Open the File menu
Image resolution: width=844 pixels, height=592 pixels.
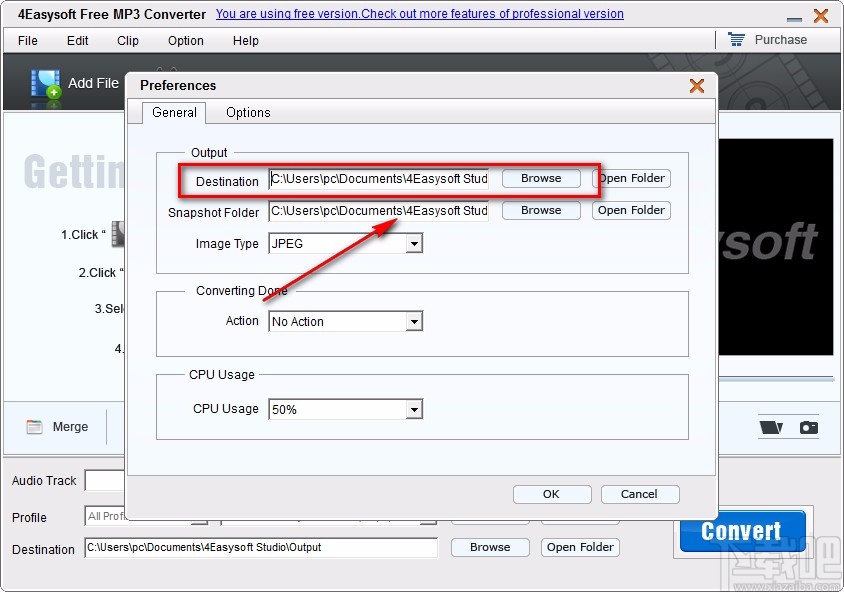click(27, 40)
